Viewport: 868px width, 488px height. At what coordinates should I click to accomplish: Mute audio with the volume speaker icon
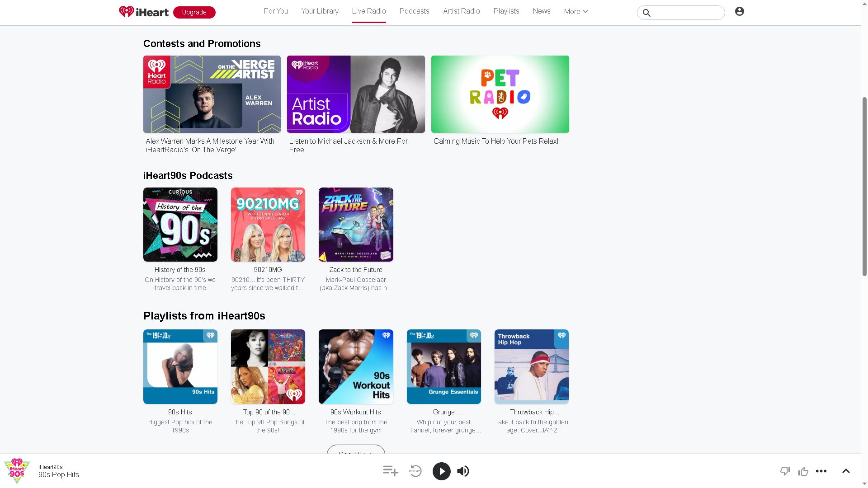coord(463,471)
